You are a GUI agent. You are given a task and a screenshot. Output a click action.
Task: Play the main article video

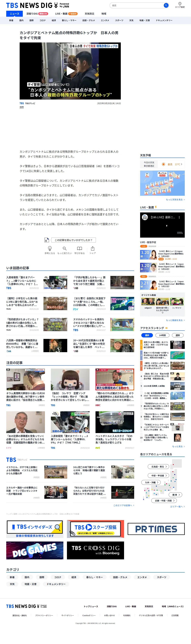(70, 71)
